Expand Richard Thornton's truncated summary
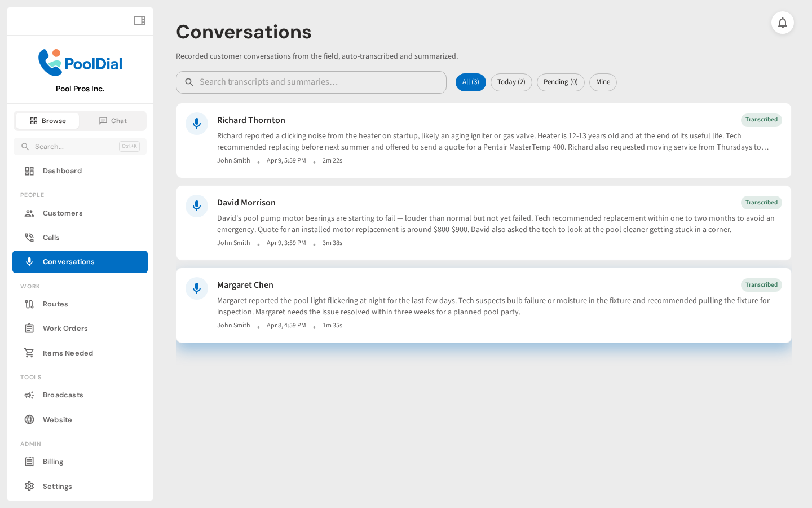Image resolution: width=812 pixels, height=508 pixels. [764, 147]
